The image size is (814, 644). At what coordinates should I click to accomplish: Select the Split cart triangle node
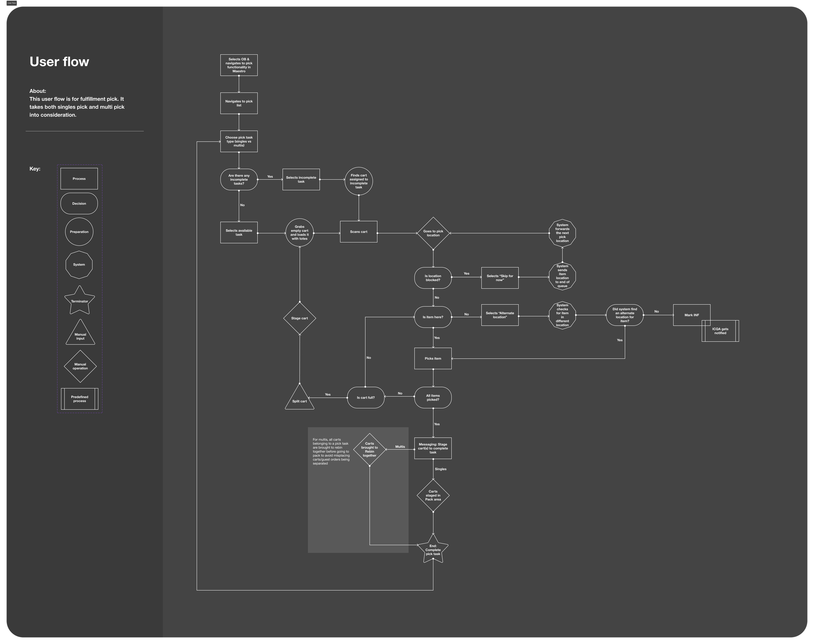point(300,401)
